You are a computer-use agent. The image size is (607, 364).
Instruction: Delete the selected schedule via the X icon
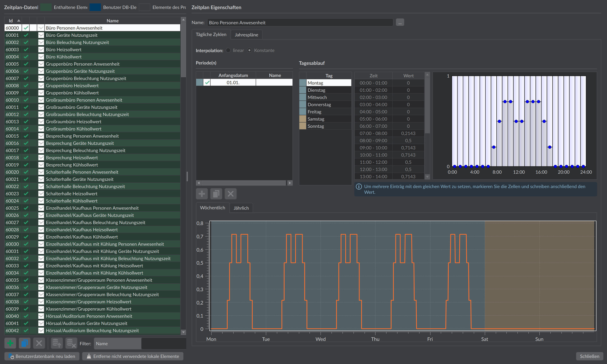click(39, 343)
